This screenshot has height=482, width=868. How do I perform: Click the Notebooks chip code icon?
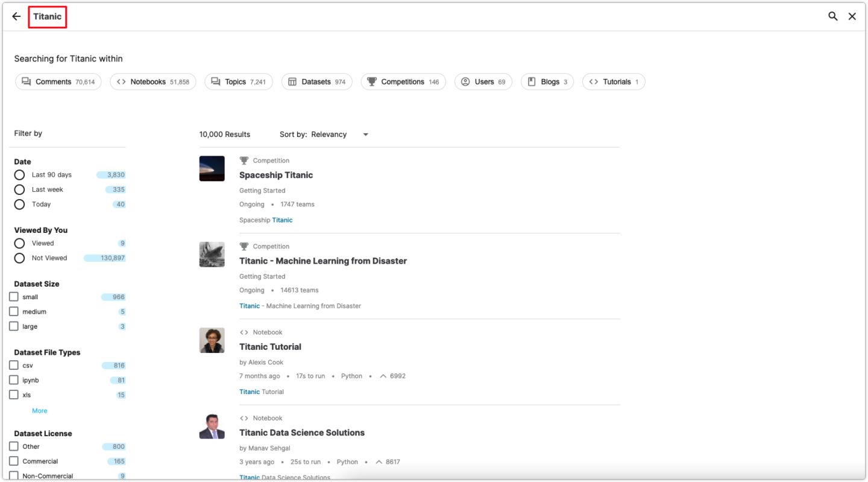pos(121,81)
